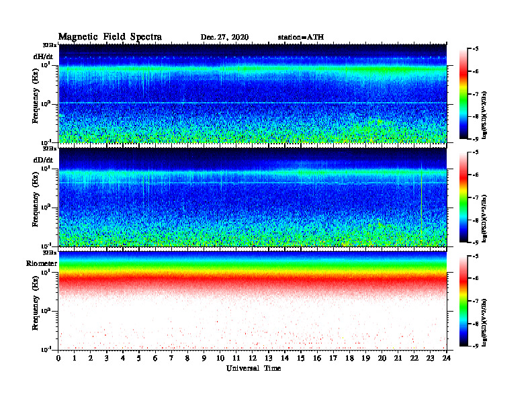This screenshot has height=411, width=532.
Task: Click the "Universal Time" axis title
Action: (x=253, y=368)
